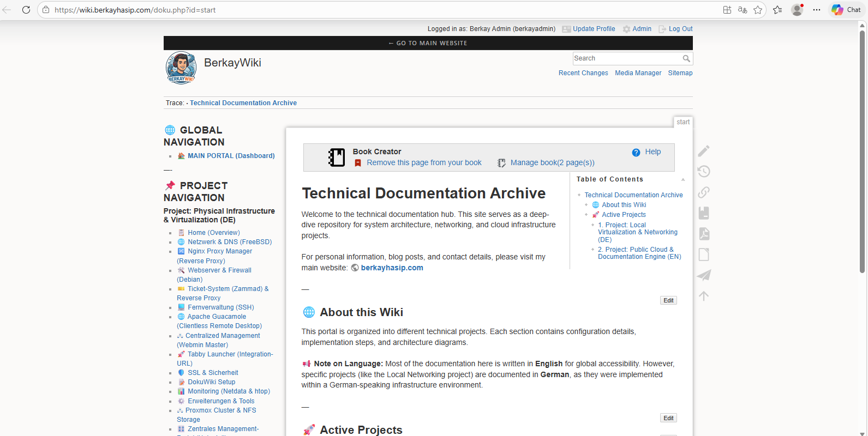Click the browser translate page icon
868x436 pixels.
click(x=743, y=10)
